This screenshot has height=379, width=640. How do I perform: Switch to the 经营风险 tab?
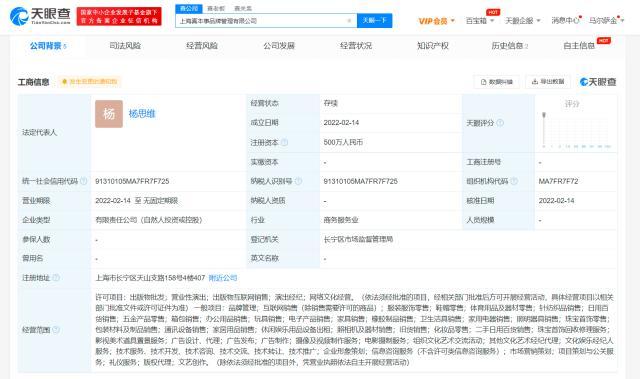pos(202,46)
